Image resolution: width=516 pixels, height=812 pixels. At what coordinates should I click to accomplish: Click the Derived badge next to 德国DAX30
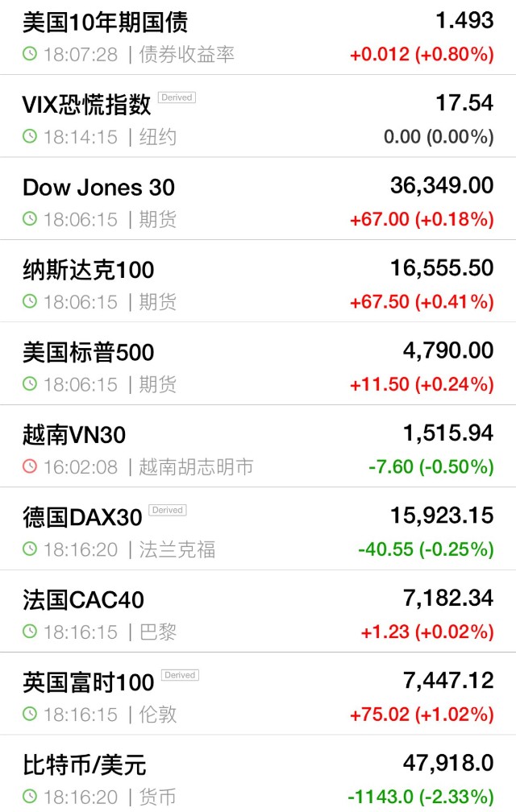coord(168,510)
